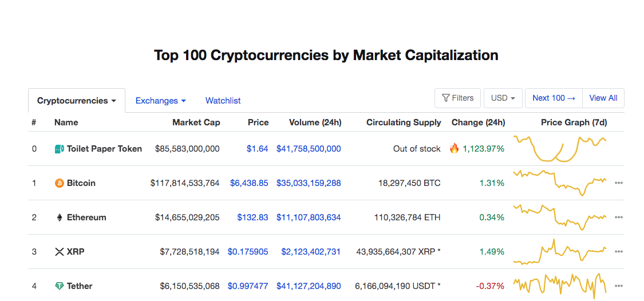Click the supply value 110,326,784 ETH
Screen dimensions: 644x301
click(x=408, y=217)
